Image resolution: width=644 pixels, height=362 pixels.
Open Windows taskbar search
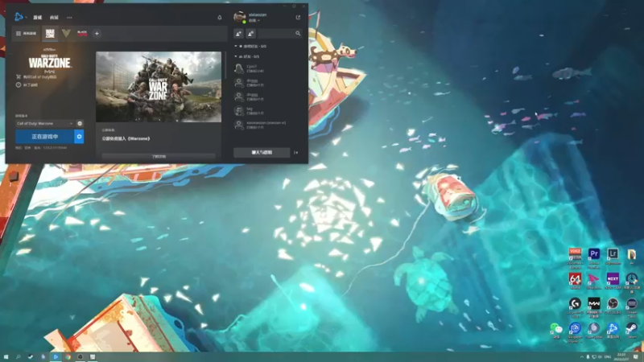point(18,357)
